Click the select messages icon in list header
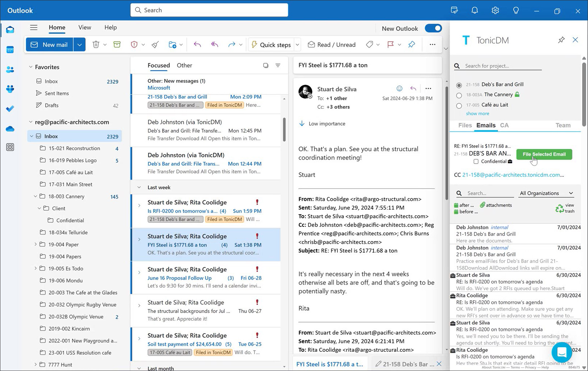 [x=266, y=65]
